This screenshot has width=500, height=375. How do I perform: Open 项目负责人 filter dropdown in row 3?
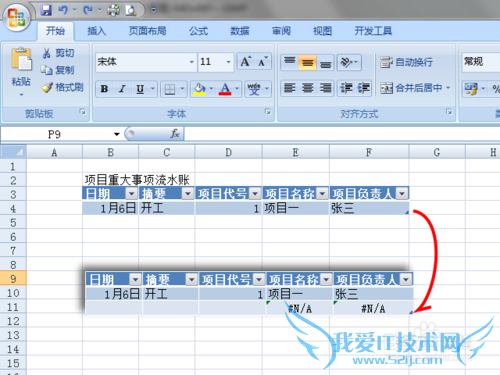pos(402,193)
